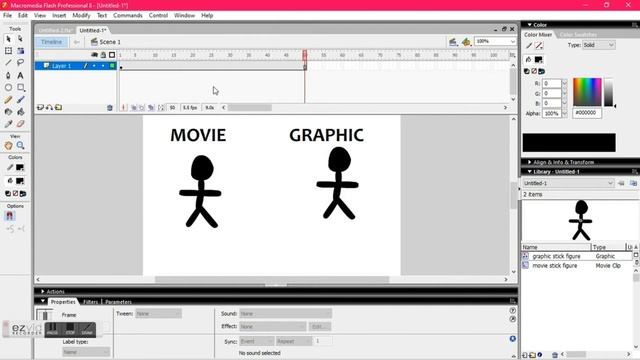Select the Oval tool

[x=8, y=87]
